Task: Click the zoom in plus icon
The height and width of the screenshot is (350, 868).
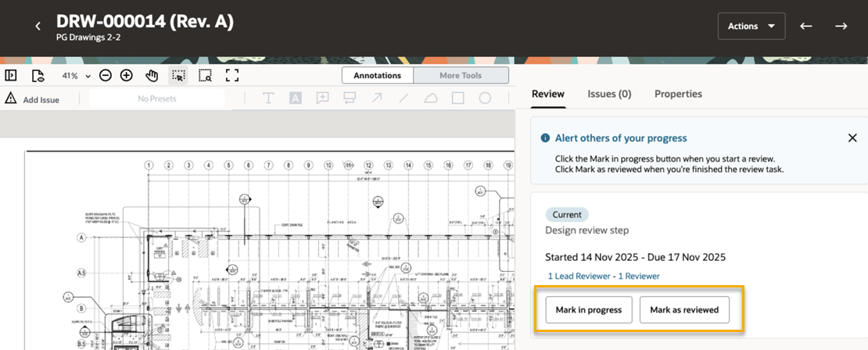Action: click(126, 76)
